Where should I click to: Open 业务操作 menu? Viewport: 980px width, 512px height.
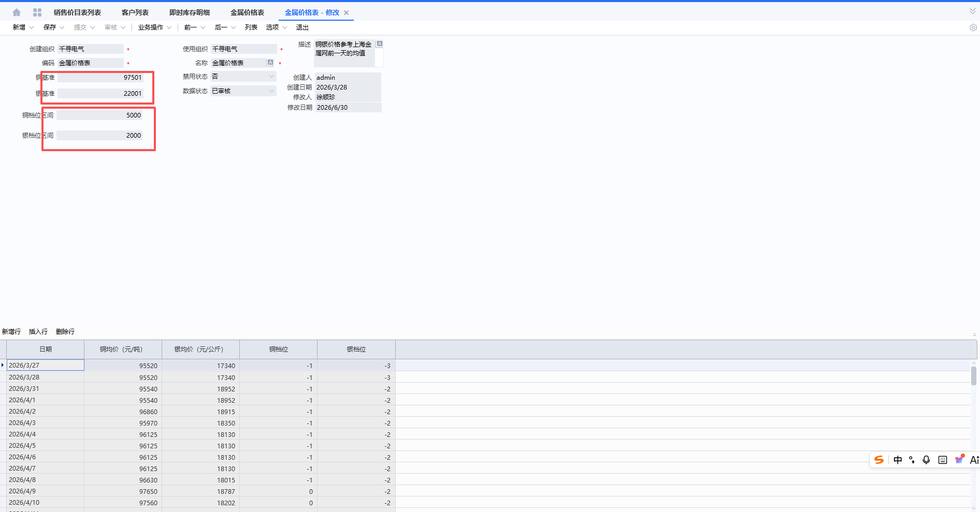[151, 27]
